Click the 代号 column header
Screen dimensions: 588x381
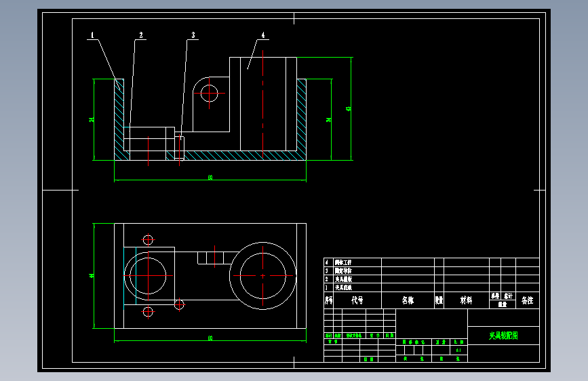click(x=357, y=300)
